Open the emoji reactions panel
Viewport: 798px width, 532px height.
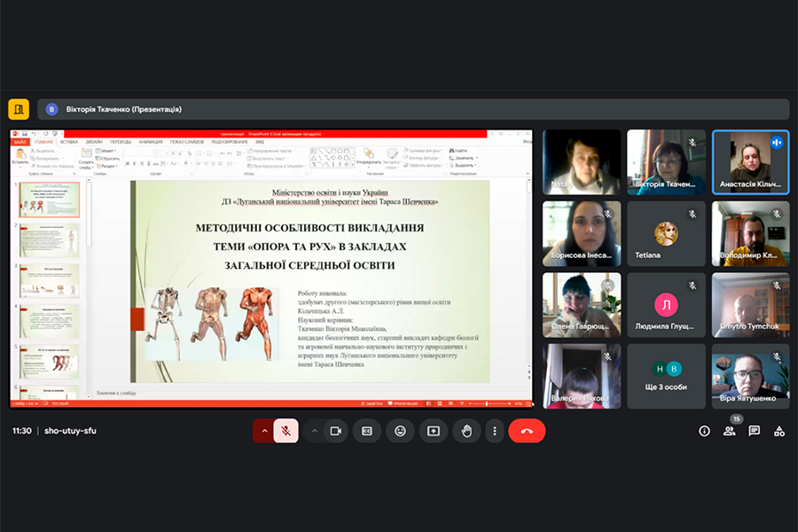[401, 431]
